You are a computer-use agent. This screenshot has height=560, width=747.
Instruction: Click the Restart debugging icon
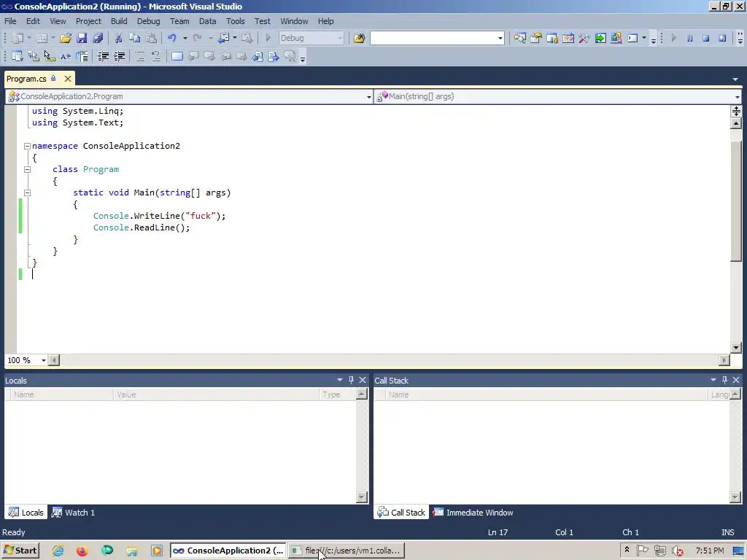tap(722, 38)
